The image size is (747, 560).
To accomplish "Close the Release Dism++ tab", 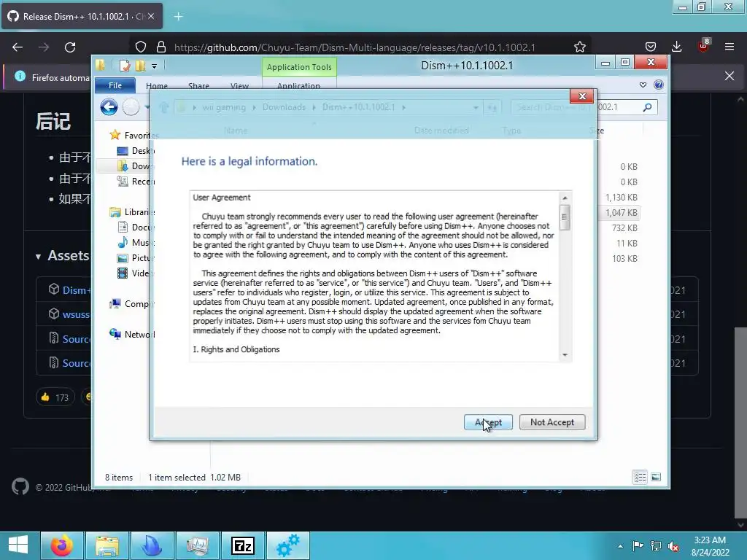I will 150,16.
